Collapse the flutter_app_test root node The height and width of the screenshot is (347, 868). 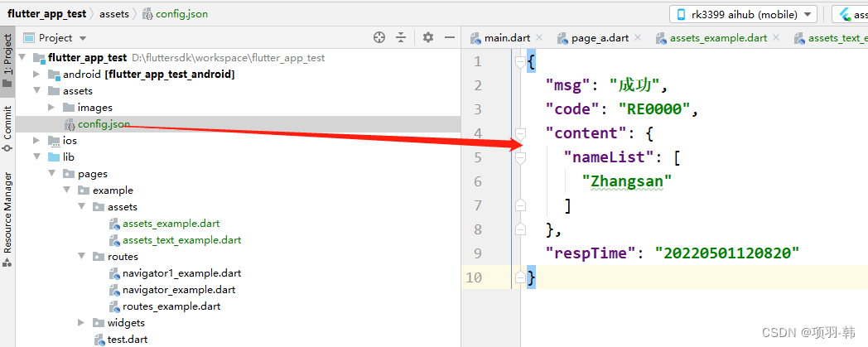pyautogui.click(x=22, y=57)
